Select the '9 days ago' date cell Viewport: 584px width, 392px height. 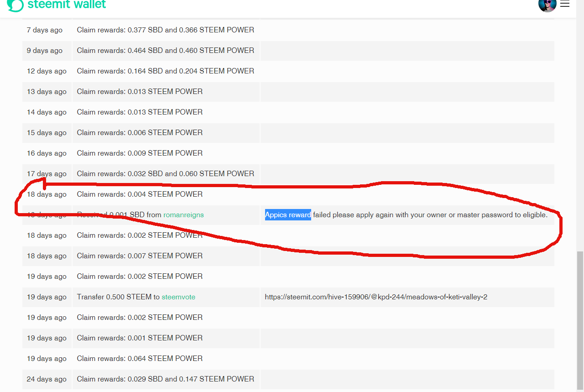coord(47,50)
